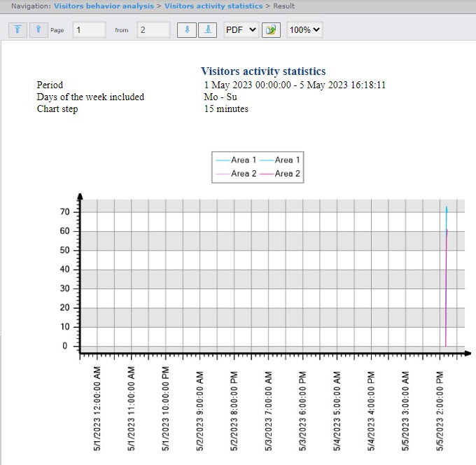Open Visitors activity statistics breadcrumb link
Image resolution: width=476 pixels, height=465 pixels.
pyautogui.click(x=213, y=6)
